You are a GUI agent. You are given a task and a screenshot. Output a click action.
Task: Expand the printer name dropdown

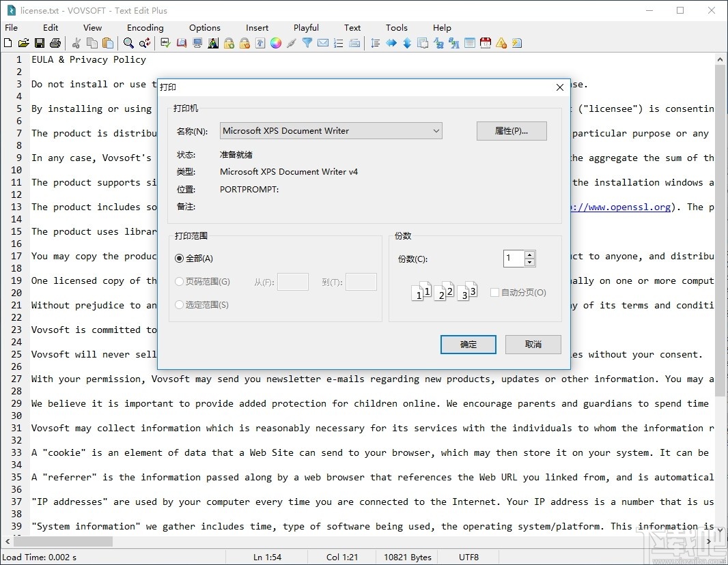click(436, 131)
